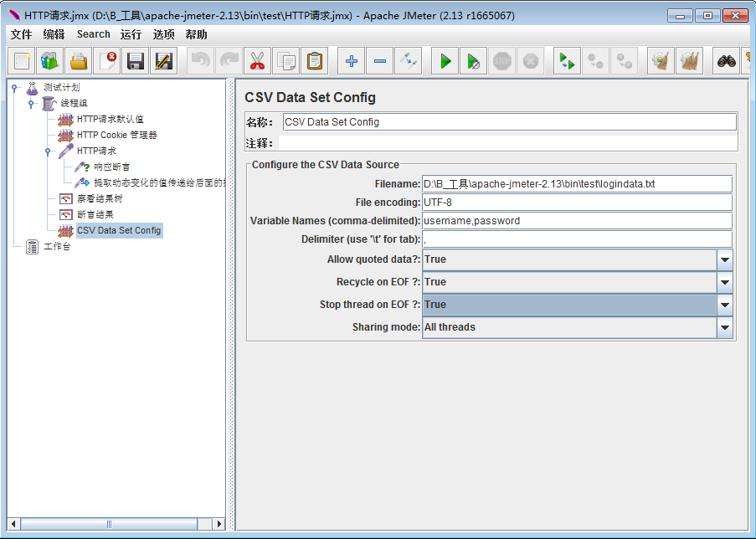This screenshot has width=756, height=539.
Task: Open Allow quoted data dropdown
Action: click(724, 259)
